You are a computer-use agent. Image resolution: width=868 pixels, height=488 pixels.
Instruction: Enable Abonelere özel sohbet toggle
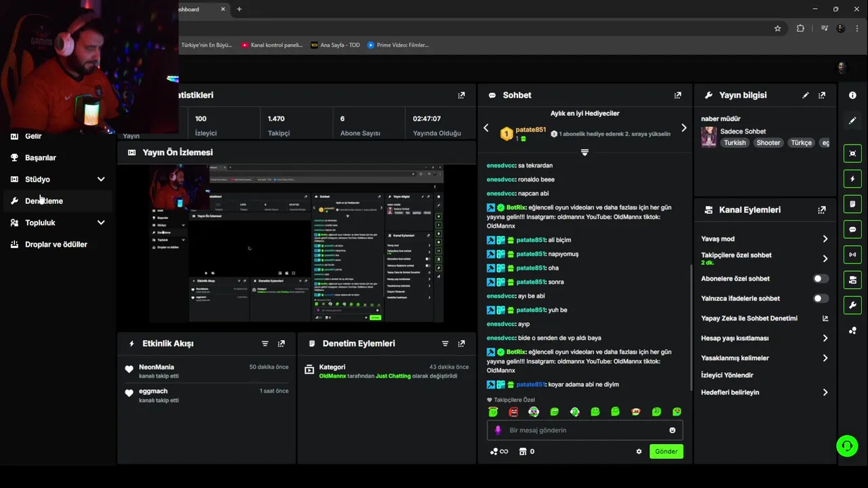[x=821, y=279]
